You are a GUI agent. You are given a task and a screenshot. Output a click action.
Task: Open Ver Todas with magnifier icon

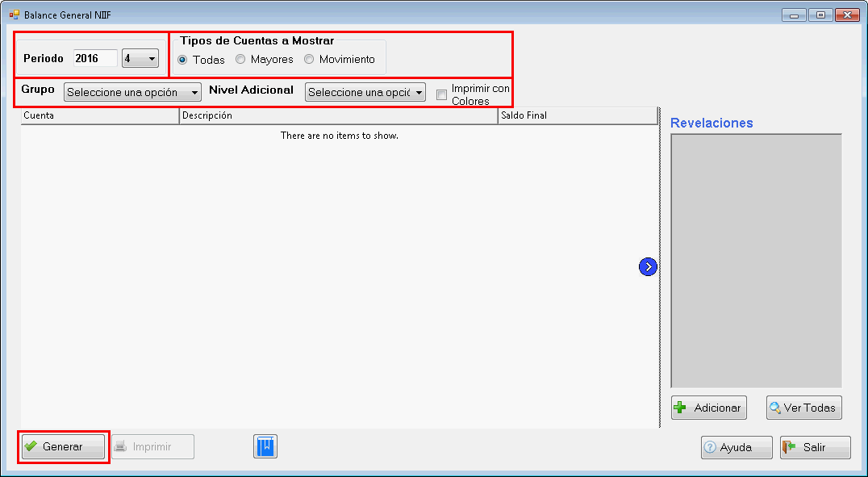tap(803, 408)
